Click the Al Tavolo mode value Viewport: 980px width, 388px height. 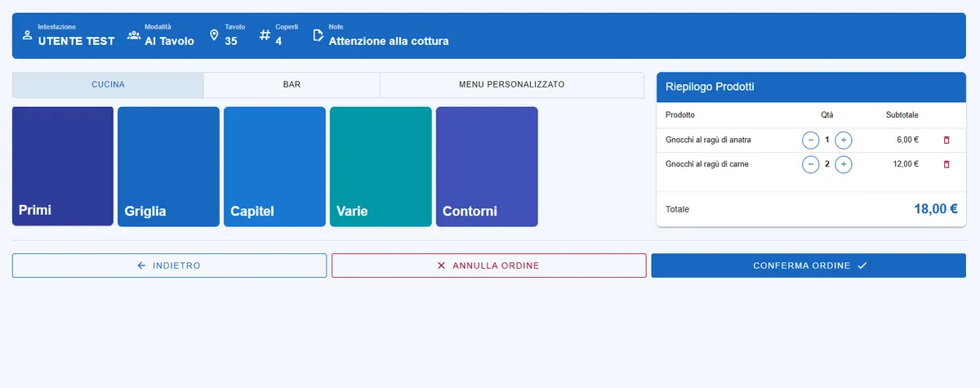[x=170, y=41]
